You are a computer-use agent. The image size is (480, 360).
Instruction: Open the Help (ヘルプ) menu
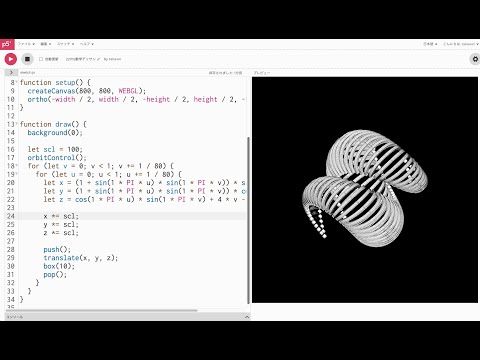87,44
